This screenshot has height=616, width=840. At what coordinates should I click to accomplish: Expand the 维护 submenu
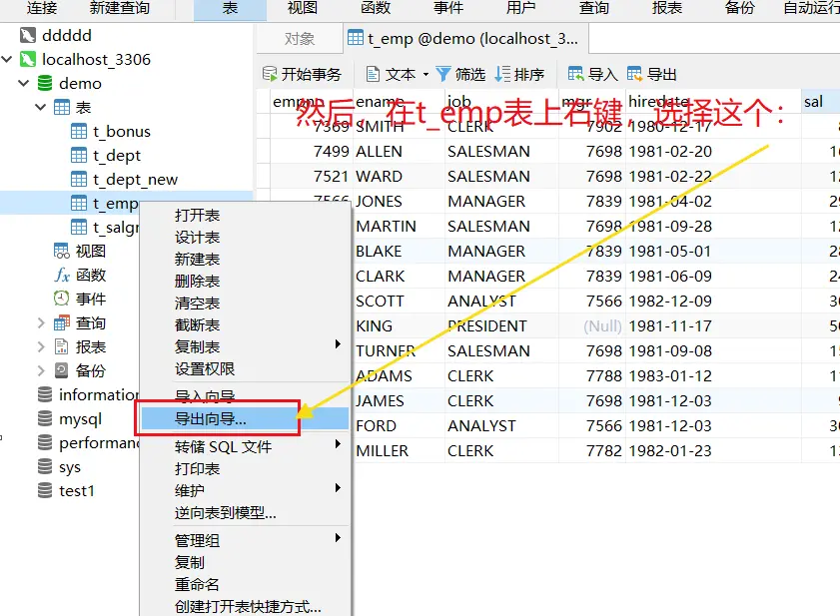(338, 488)
